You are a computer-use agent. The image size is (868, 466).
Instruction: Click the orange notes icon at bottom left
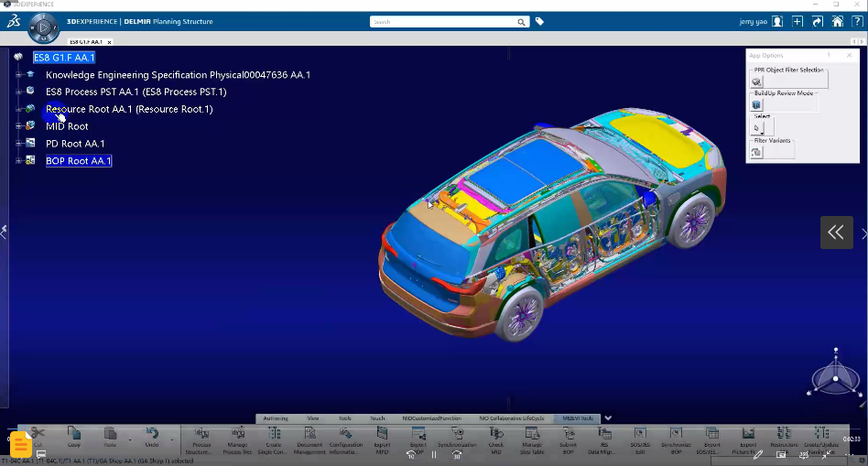pos(21,443)
